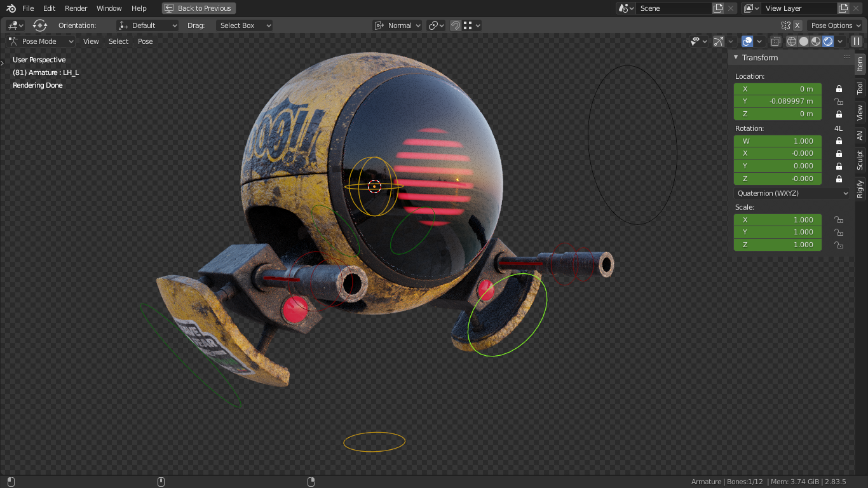Select Material Preview shading mode

815,41
